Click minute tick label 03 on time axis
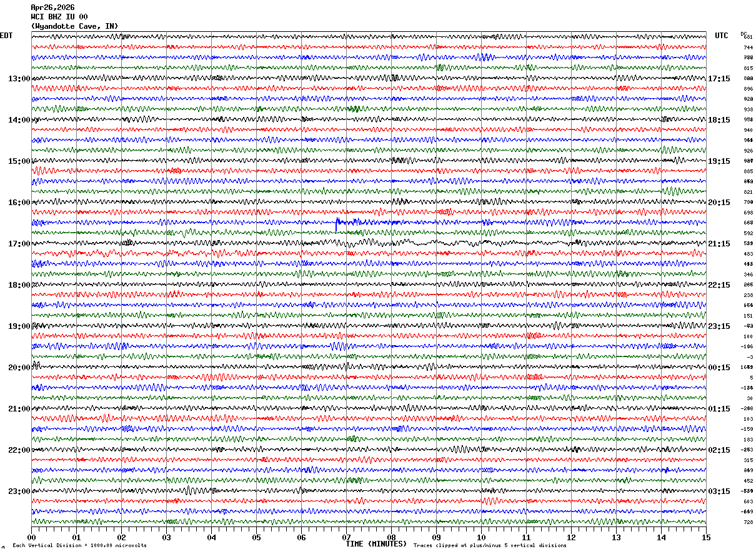756x554 pixels. 166,537
